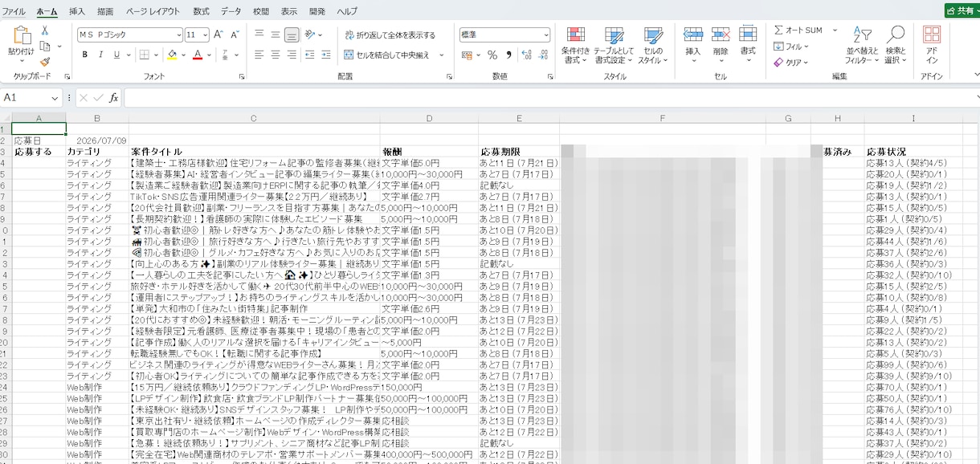
Task: Toggle Bold formatting
Action: tap(84, 55)
